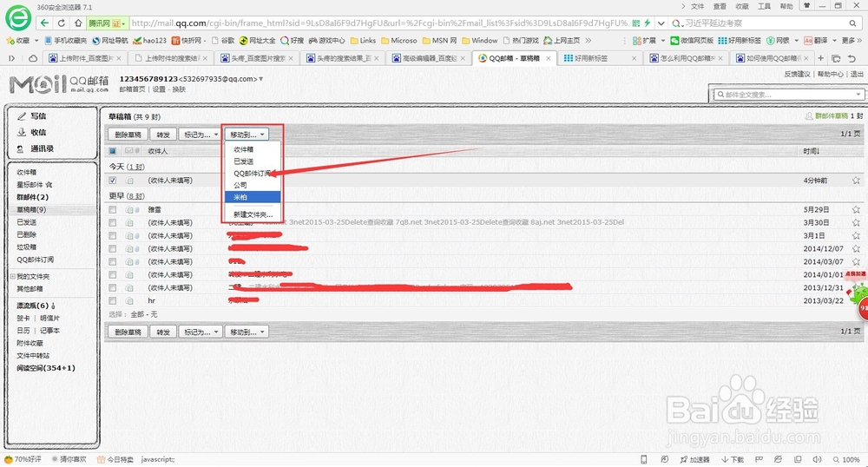Expand 我的文件夹 in sidebar

pyautogui.click(x=13, y=276)
